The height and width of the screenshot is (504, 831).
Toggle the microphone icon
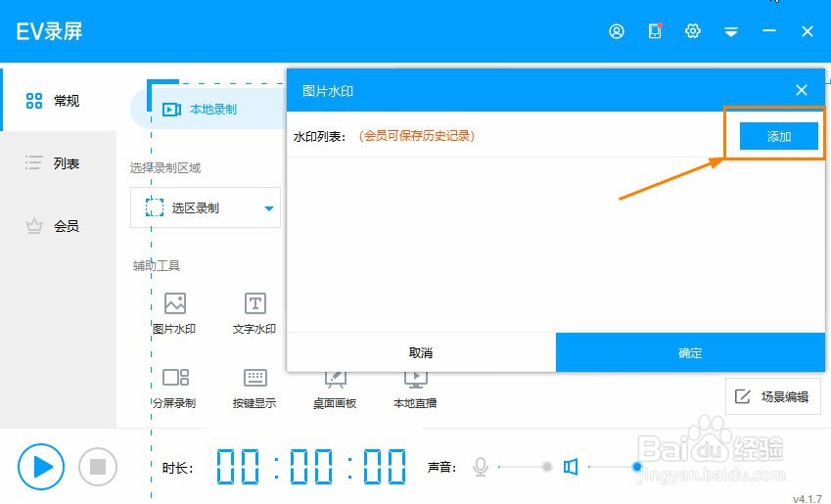481,467
